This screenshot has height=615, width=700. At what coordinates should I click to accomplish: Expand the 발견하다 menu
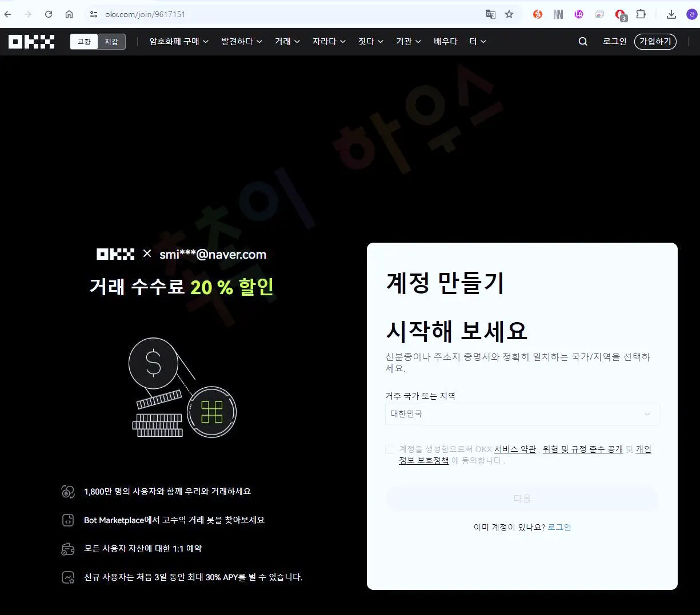pyautogui.click(x=242, y=41)
